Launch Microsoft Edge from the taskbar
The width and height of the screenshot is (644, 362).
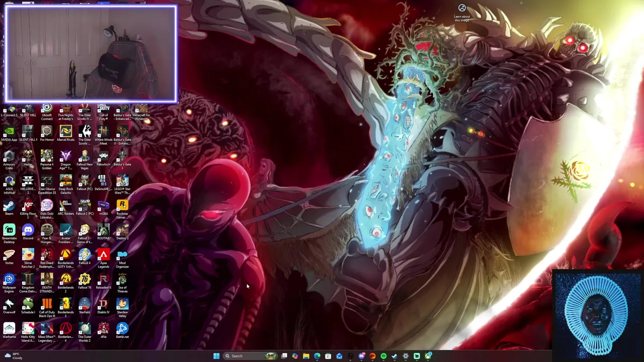[317, 356]
